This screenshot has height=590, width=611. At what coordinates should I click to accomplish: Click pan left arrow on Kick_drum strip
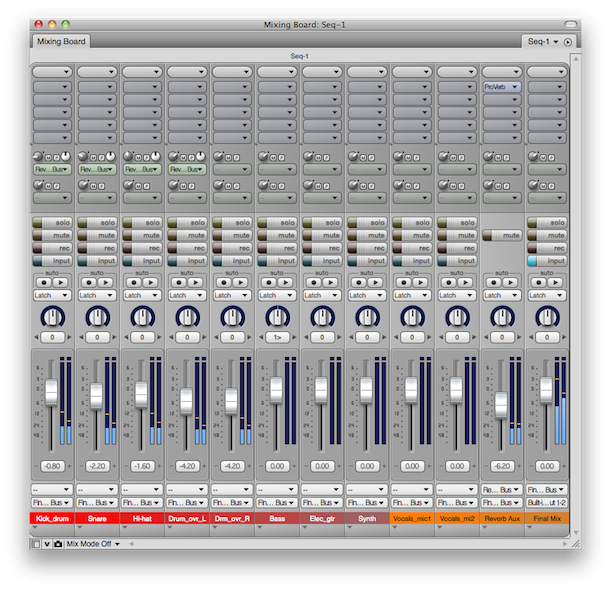click(x=36, y=337)
